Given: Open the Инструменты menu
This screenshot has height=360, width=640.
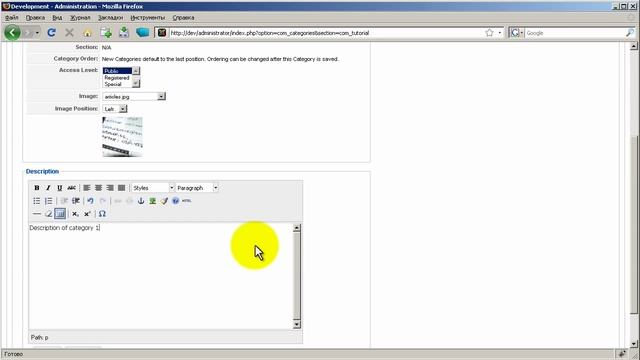Looking at the screenshot, I should [148, 18].
